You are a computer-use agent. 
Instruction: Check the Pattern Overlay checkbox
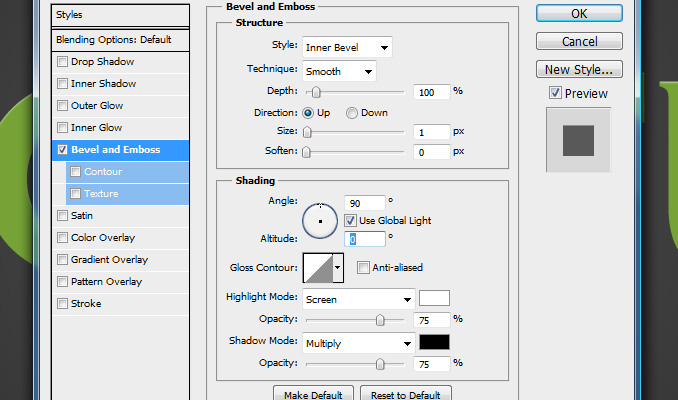[62, 282]
